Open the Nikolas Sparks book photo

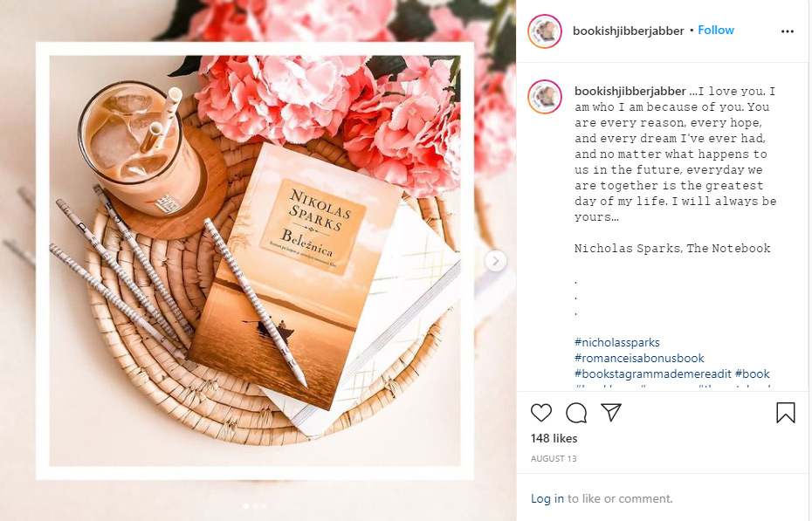click(x=255, y=261)
